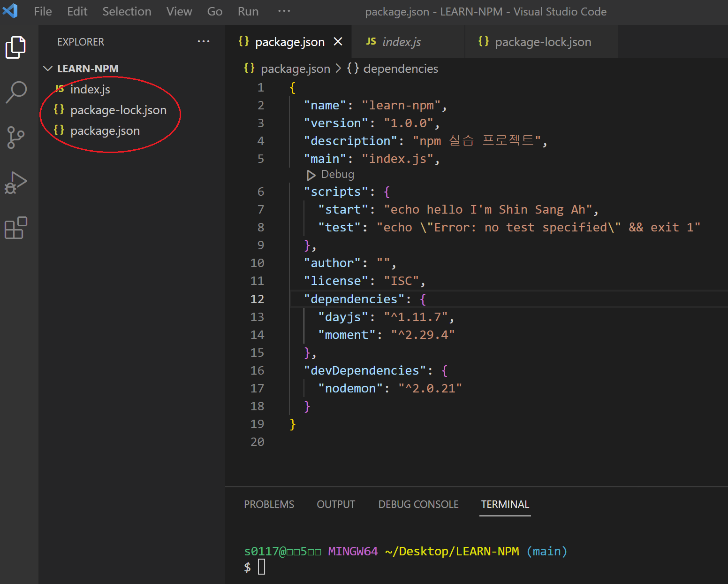728x584 pixels.
Task: Open the Source Control view
Action: tap(16, 138)
